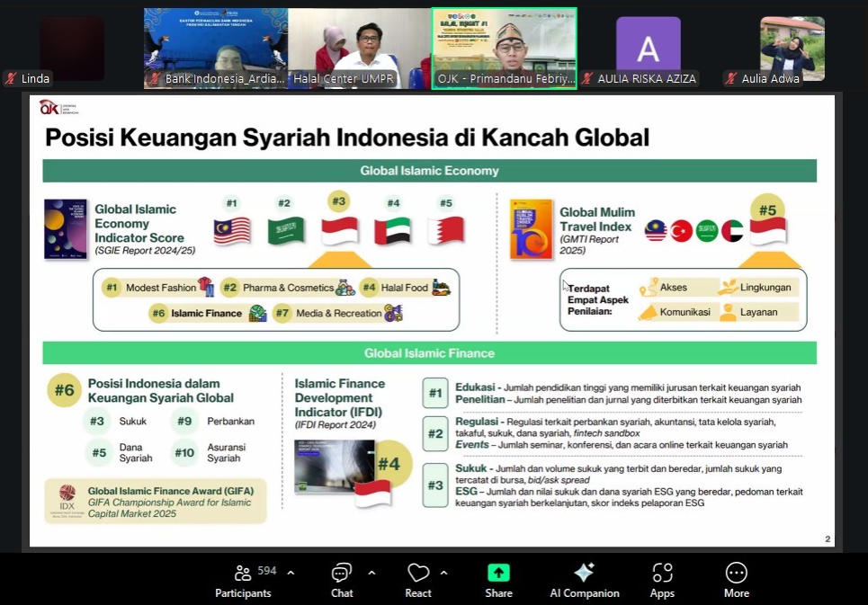
Task: Expand the chevron next to Participants
Action: [x=291, y=573]
